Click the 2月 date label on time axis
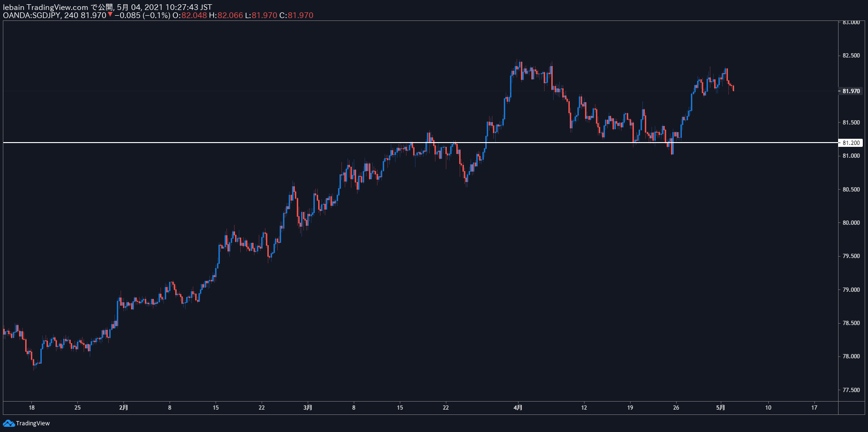Viewport: 868px width, 432px height. pyautogui.click(x=123, y=407)
